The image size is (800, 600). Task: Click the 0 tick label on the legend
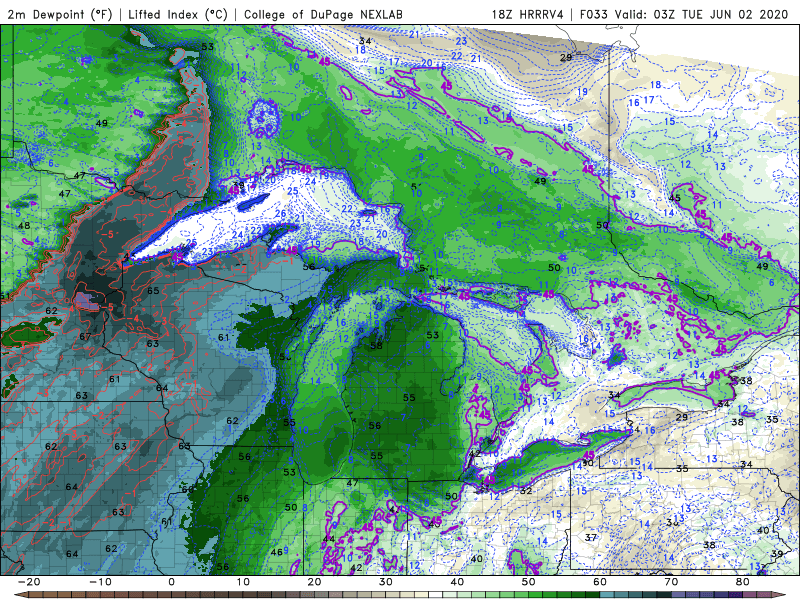171,582
